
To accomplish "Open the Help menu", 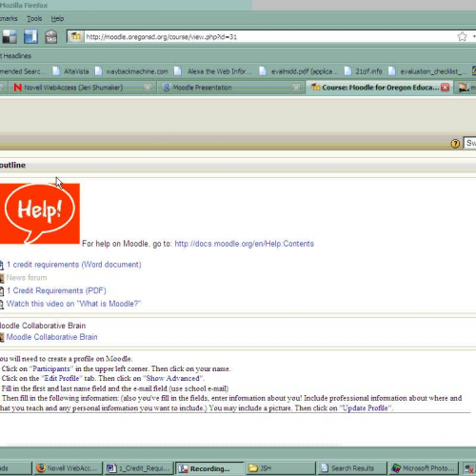I will tap(57, 19).
